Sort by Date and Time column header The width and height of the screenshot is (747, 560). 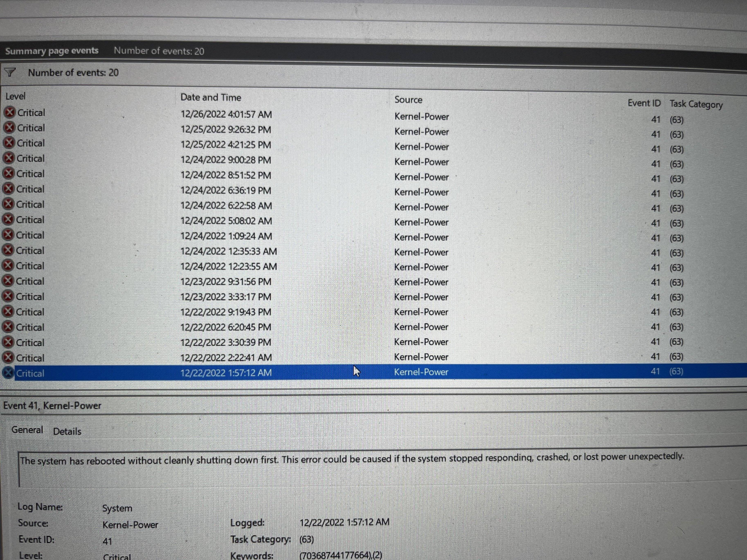[x=211, y=98]
